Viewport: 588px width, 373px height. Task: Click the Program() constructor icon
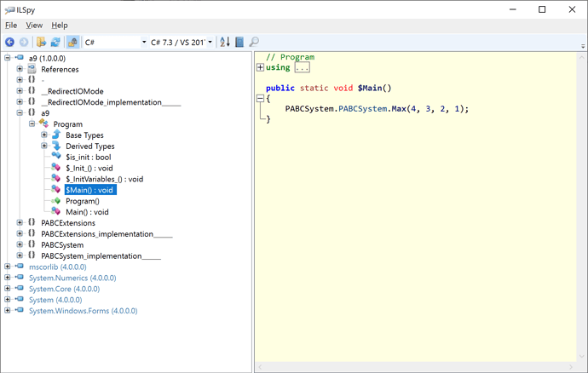[56, 201]
